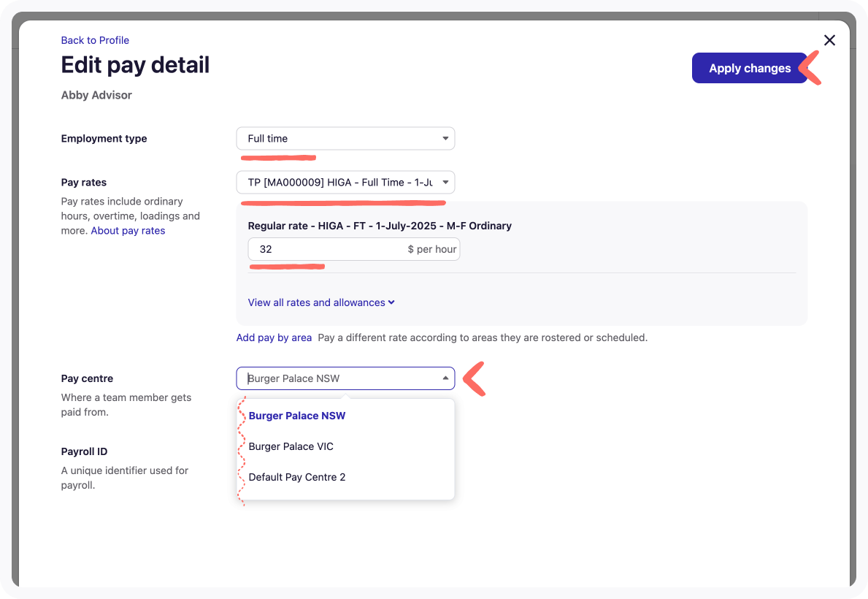The width and height of the screenshot is (868, 599).
Task: Click the Pay rates dropdown arrow
Action: (x=445, y=183)
